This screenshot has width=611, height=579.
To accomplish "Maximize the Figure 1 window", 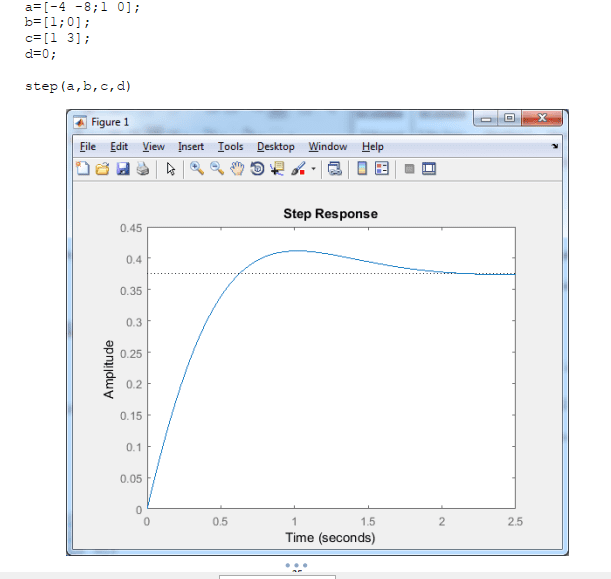I will tap(509, 118).
